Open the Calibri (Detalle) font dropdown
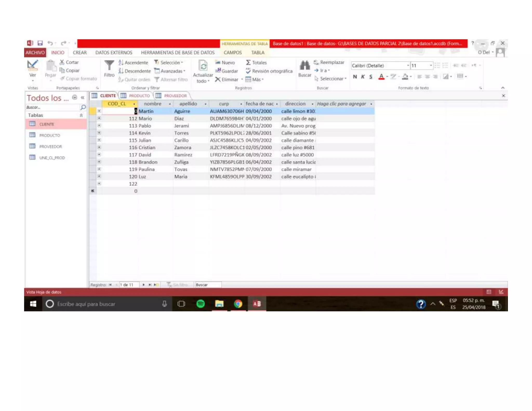532x411 pixels. click(x=408, y=65)
